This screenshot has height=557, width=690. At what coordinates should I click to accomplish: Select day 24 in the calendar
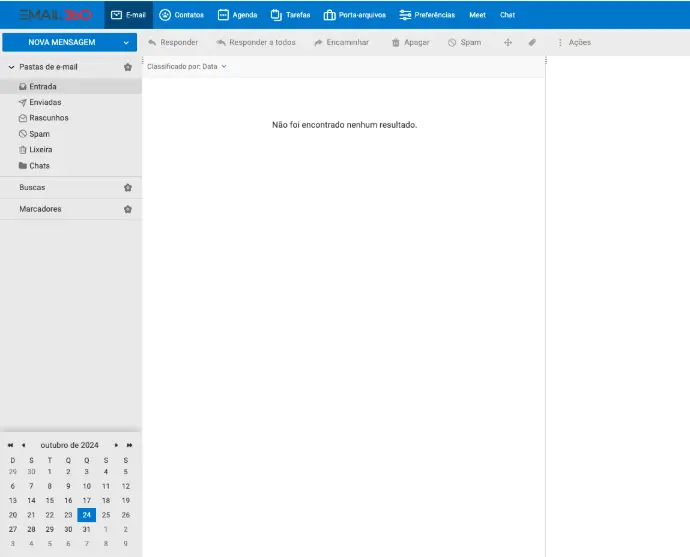(87, 515)
